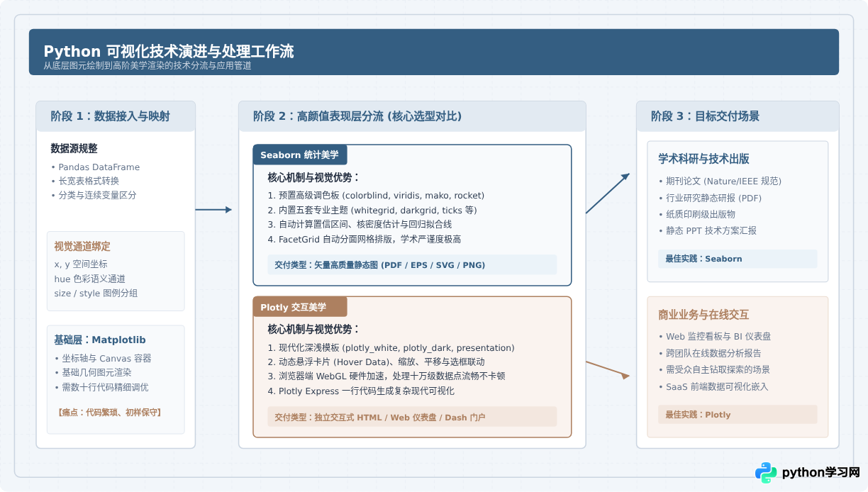The image size is (868, 492).
Task: Click Plotly item '3. 浏览器端 WebGL 硬件加速'
Action: tap(386, 376)
